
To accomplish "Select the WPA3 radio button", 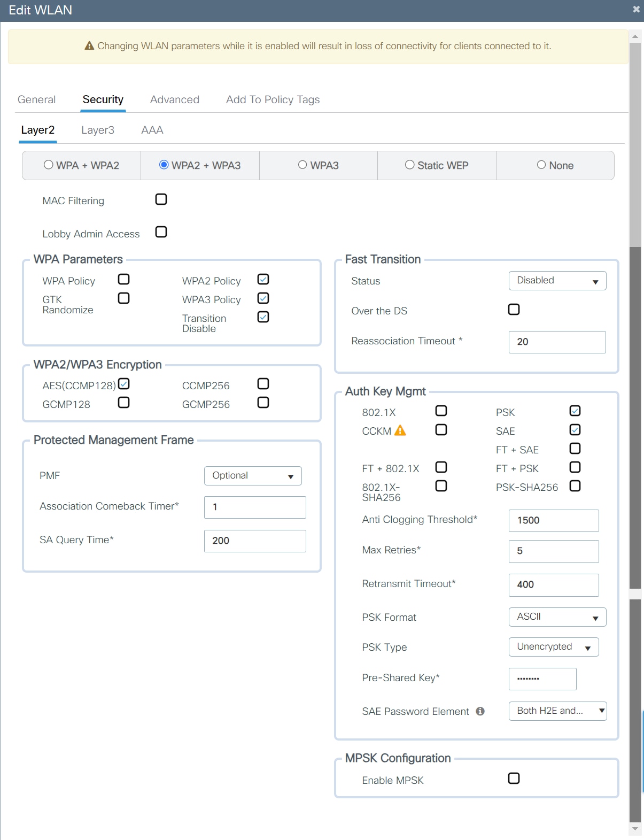I will 302,165.
